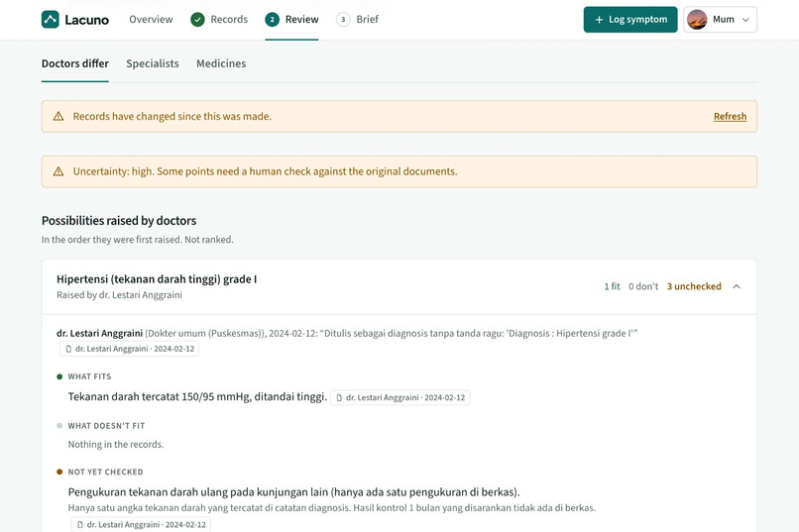
Task: Click the green checkmark beside Records
Action: pos(197,20)
